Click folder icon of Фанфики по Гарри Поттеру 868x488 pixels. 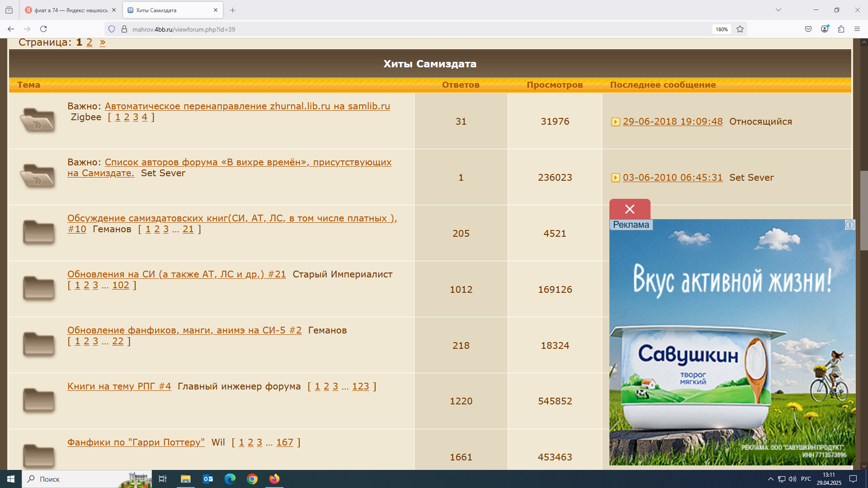(38, 455)
